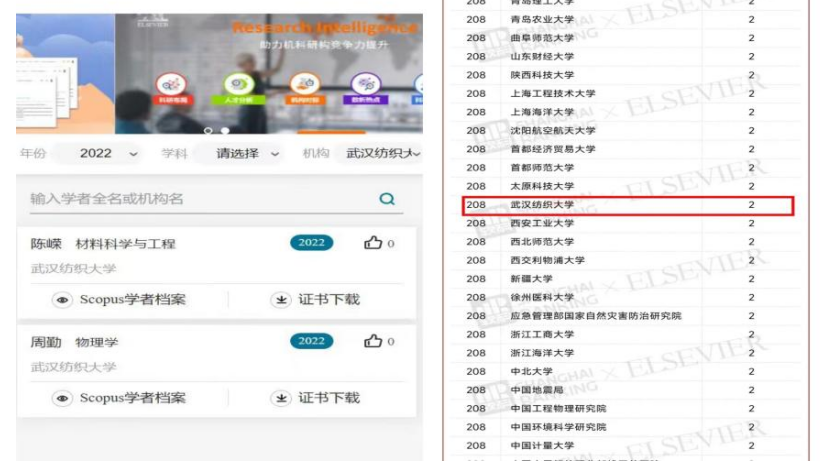Select the 浙江工商大学 table row
820x473 pixels.
(627, 334)
